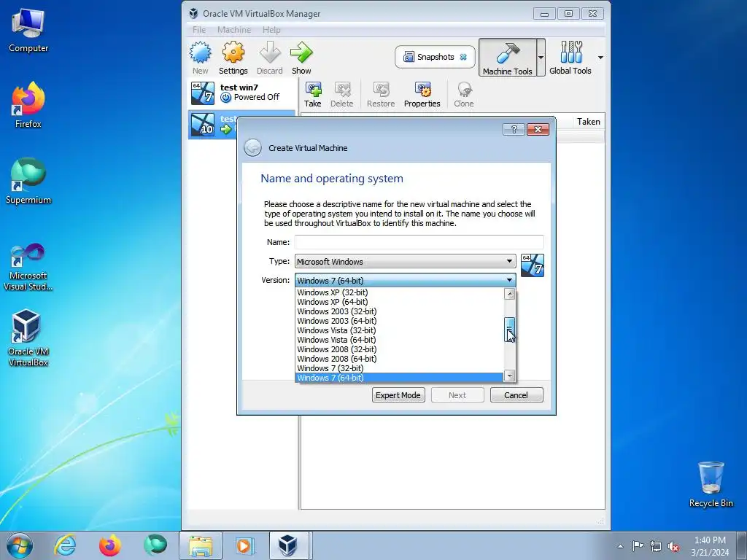This screenshot has height=560, width=747.
Task: Expand Global Tools dropdown arrow
Action: click(x=600, y=57)
